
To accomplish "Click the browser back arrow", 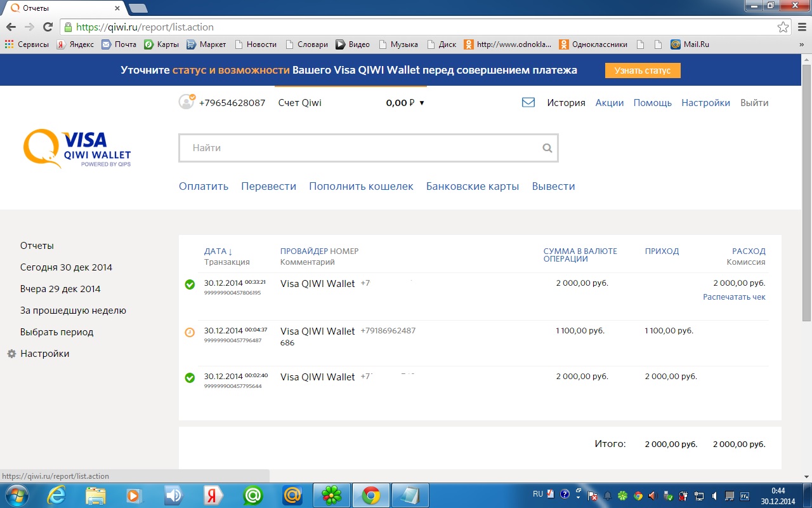I will click(x=11, y=27).
